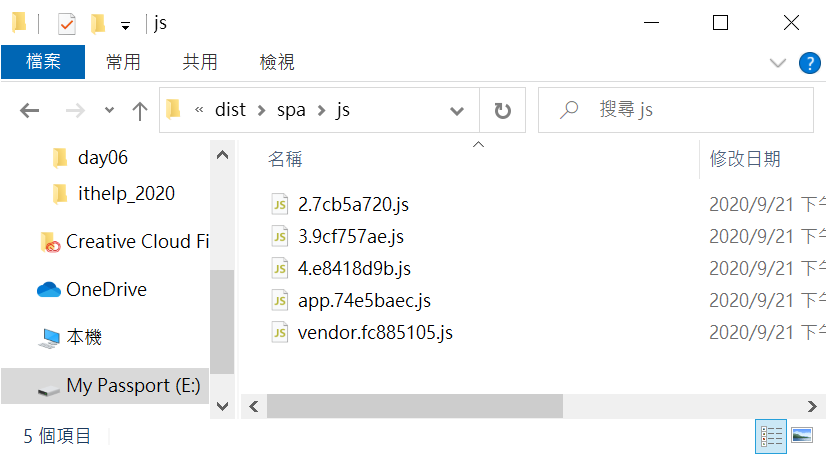827x455 pixels.
Task: Select the OneDrive cloud icon
Action: point(49,289)
